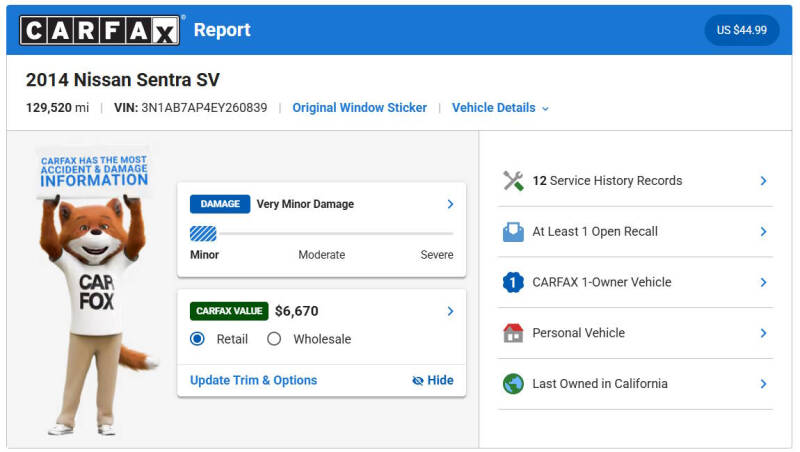Select the Wholesale radio button

coord(274,339)
